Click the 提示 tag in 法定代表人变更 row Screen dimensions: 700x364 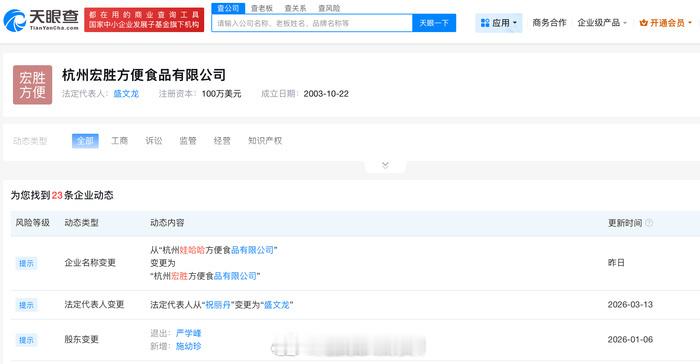coord(26,305)
